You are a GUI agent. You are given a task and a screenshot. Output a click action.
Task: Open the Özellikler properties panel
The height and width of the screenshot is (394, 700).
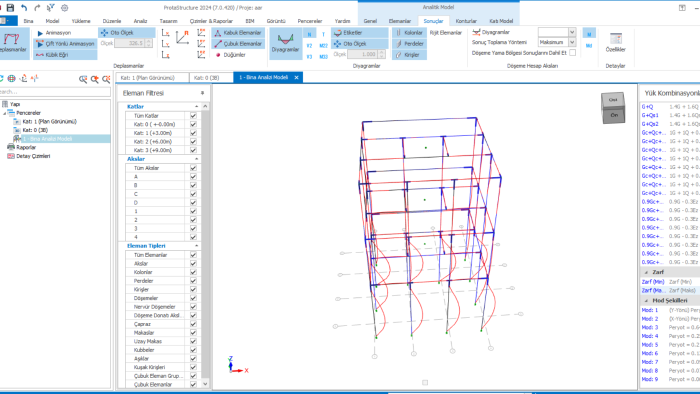(615, 42)
